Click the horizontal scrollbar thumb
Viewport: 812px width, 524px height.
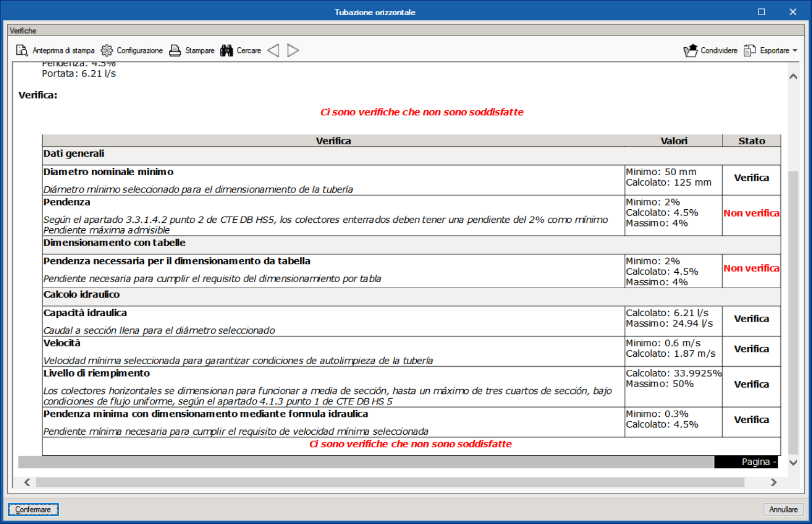pos(390,482)
